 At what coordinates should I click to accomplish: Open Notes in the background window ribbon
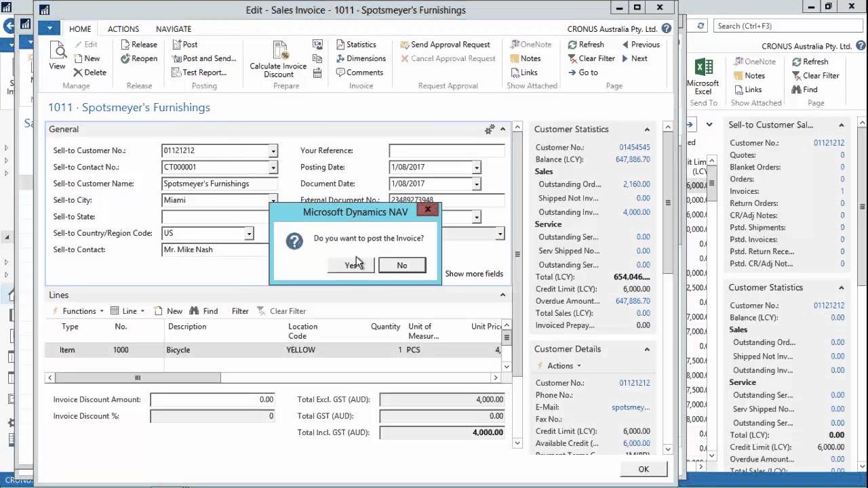(748, 76)
